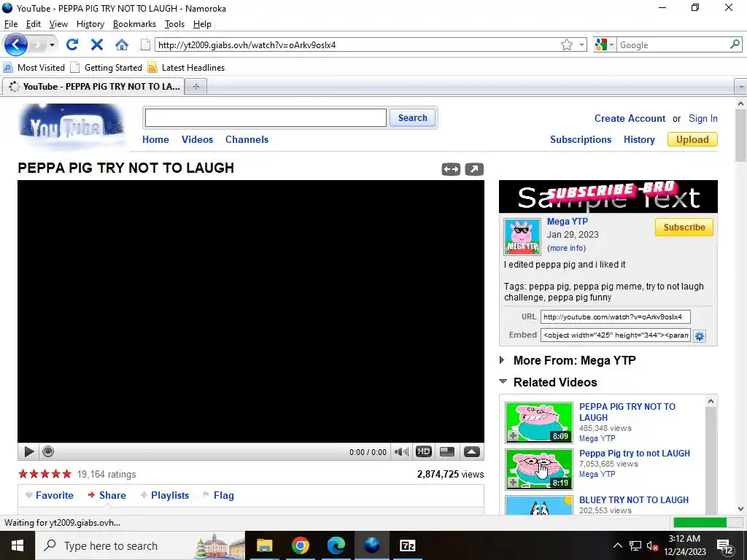This screenshot has height=560, width=747.
Task: Select the Embed code field
Action: [x=615, y=335]
